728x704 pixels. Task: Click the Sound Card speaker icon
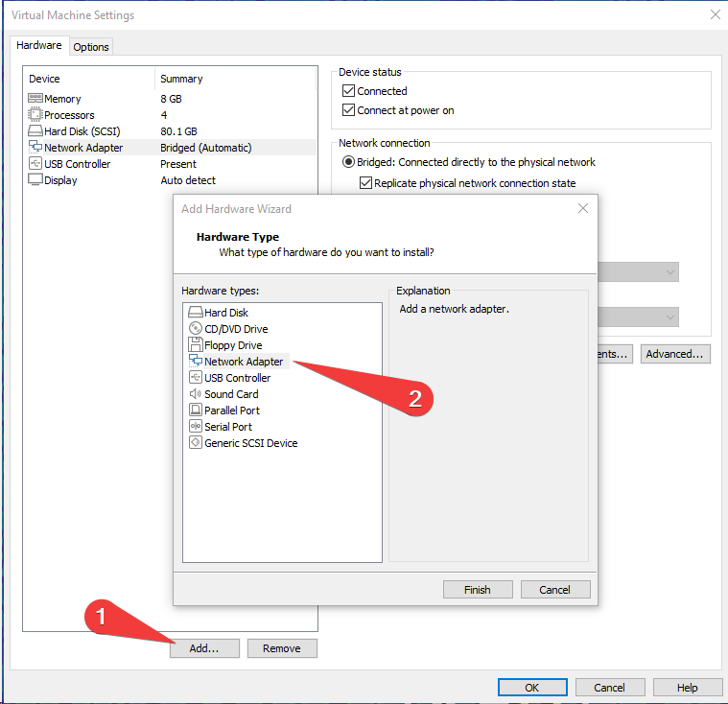[196, 394]
